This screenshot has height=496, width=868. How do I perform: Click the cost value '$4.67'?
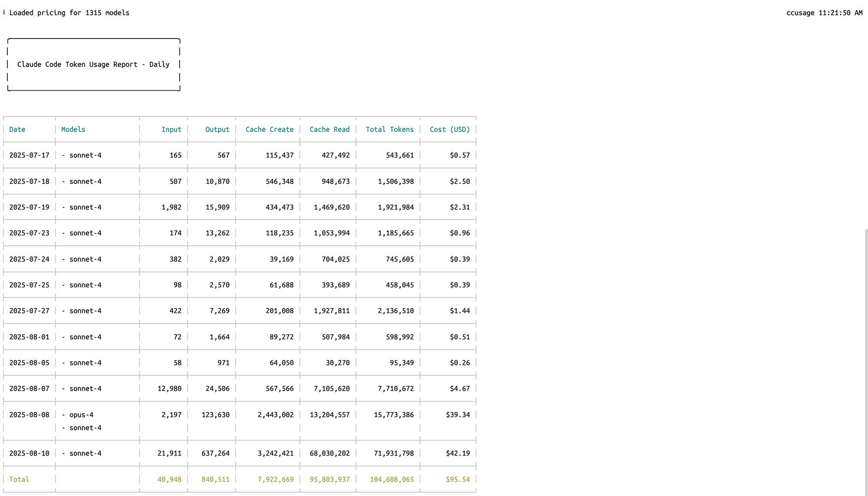(x=460, y=388)
